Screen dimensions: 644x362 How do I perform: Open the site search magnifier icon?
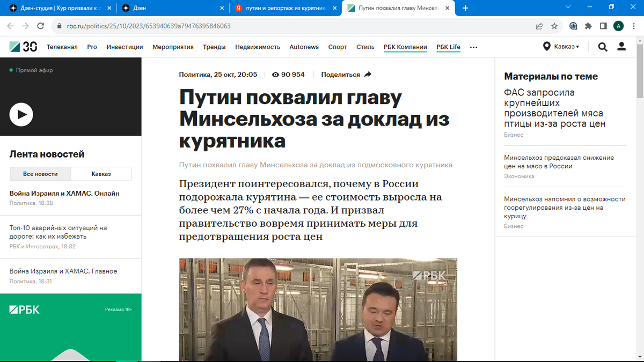pyautogui.click(x=603, y=47)
